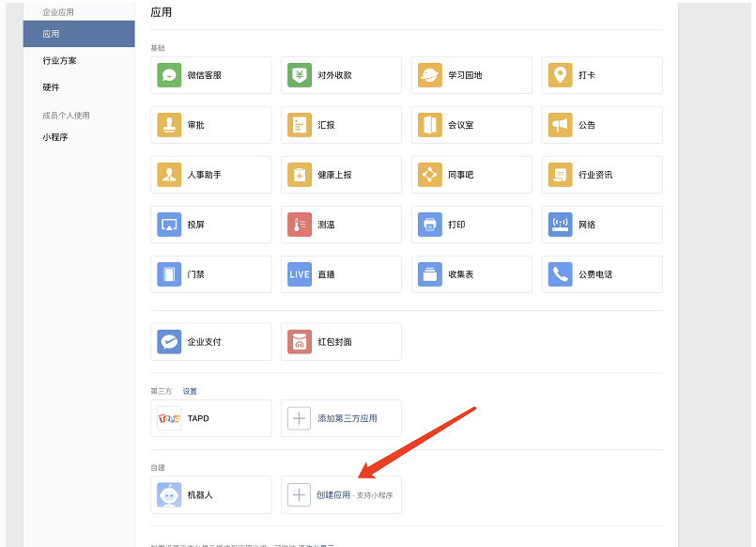This screenshot has height=547, width=756.
Task: Open 硬件 sidebar item
Action: click(x=51, y=87)
